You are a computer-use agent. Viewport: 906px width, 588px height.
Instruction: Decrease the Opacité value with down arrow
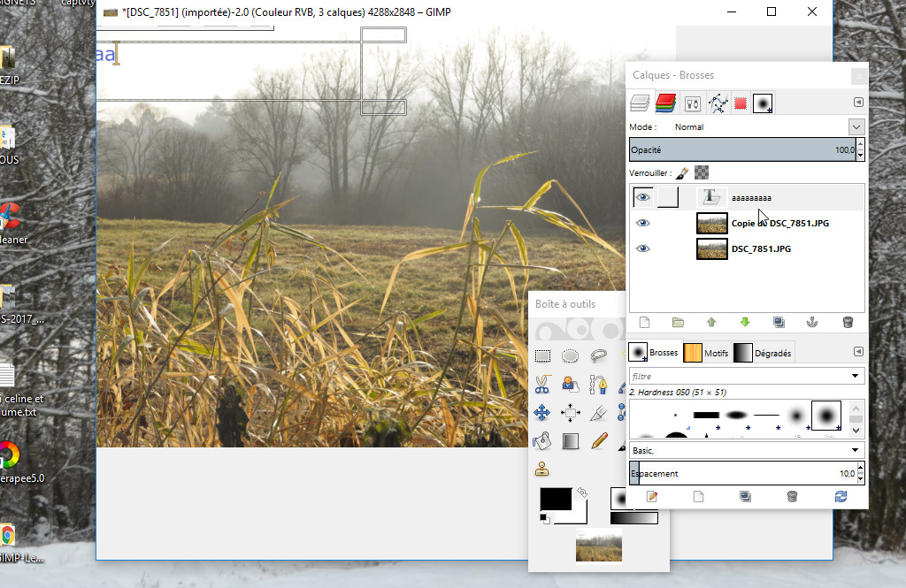(x=860, y=156)
